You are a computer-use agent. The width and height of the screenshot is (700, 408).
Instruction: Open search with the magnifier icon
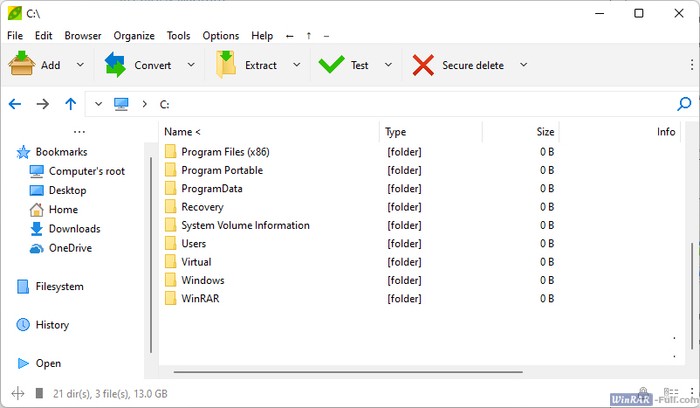coord(684,104)
